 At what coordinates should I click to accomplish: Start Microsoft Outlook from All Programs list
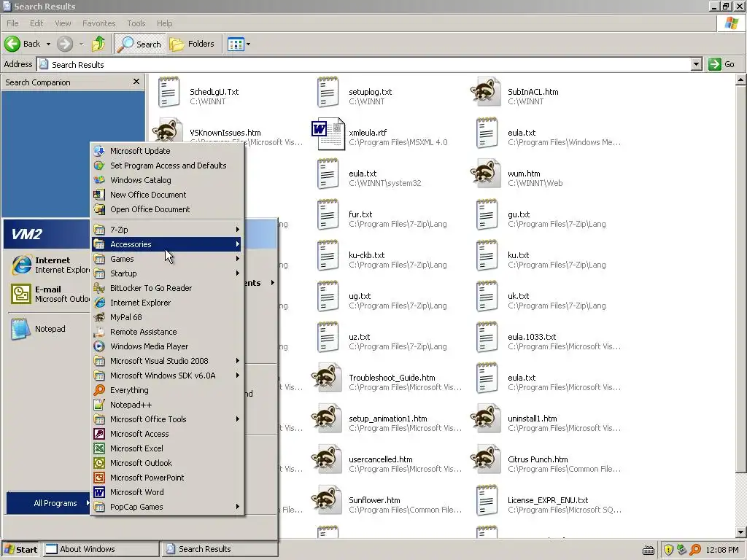[x=167, y=463]
